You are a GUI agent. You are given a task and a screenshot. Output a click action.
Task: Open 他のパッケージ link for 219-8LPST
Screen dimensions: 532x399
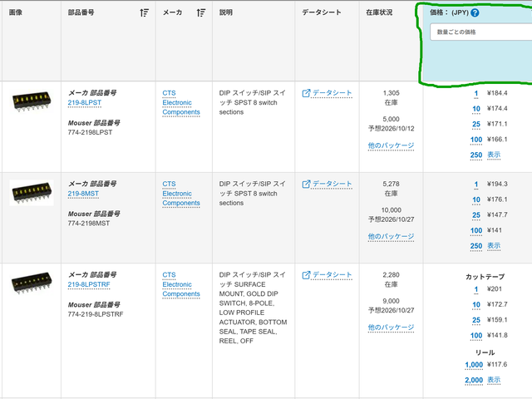tap(391, 146)
